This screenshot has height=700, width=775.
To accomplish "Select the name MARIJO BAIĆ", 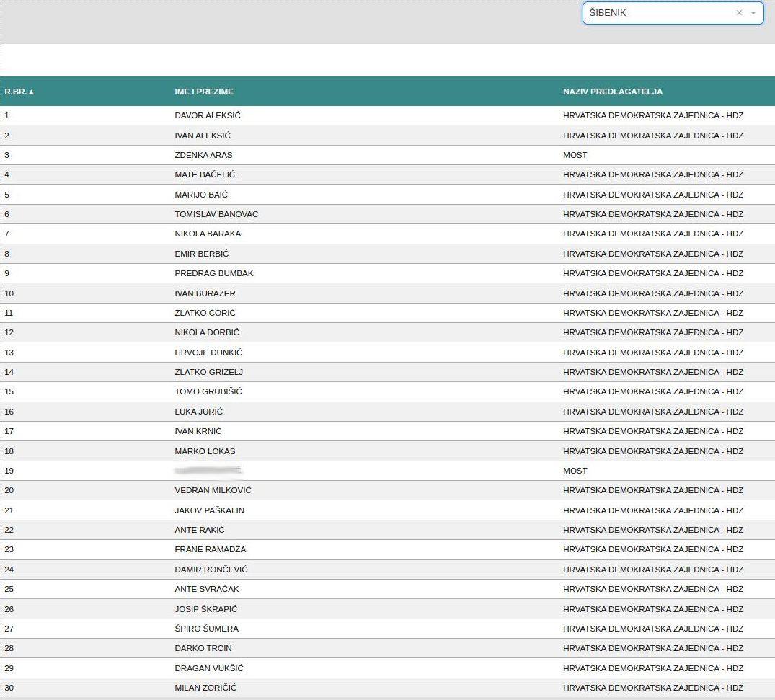I will [200, 195].
